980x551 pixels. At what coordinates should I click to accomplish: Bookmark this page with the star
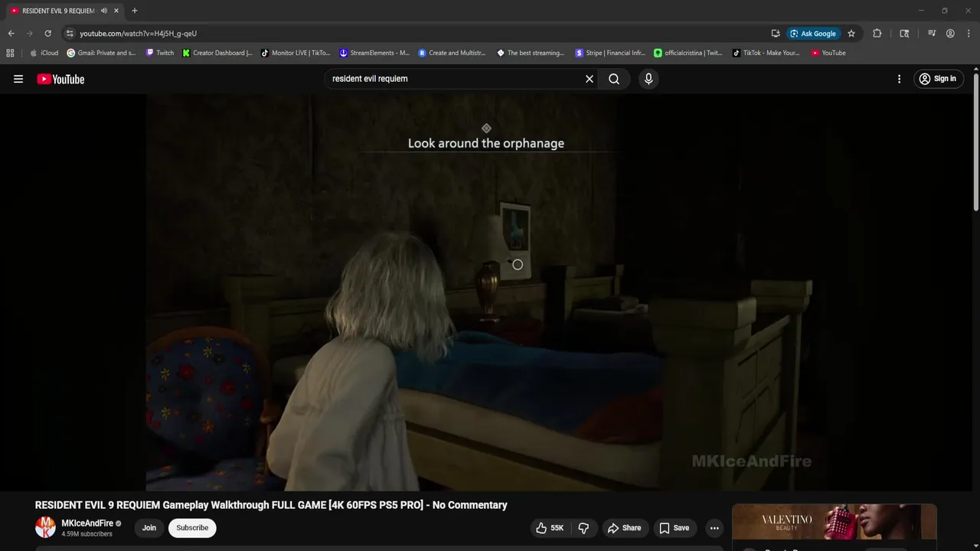[x=851, y=34]
